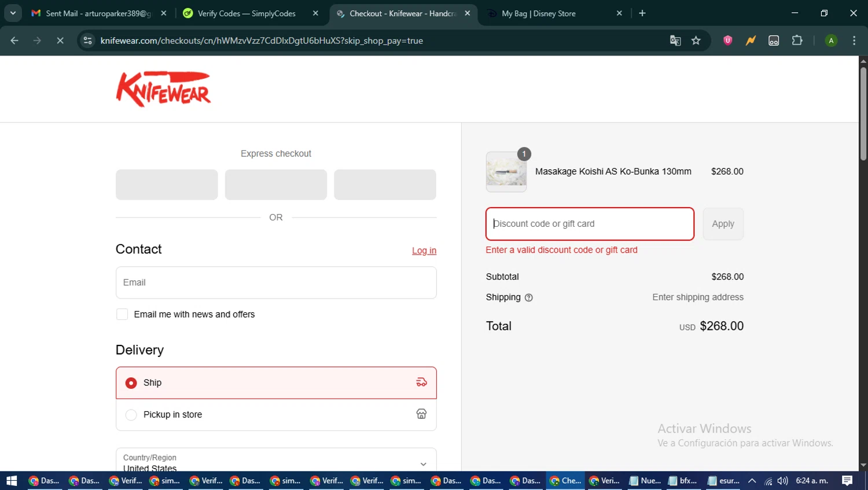The width and height of the screenshot is (868, 490).
Task: Open the Extensions puzzle icon
Action: tap(797, 40)
